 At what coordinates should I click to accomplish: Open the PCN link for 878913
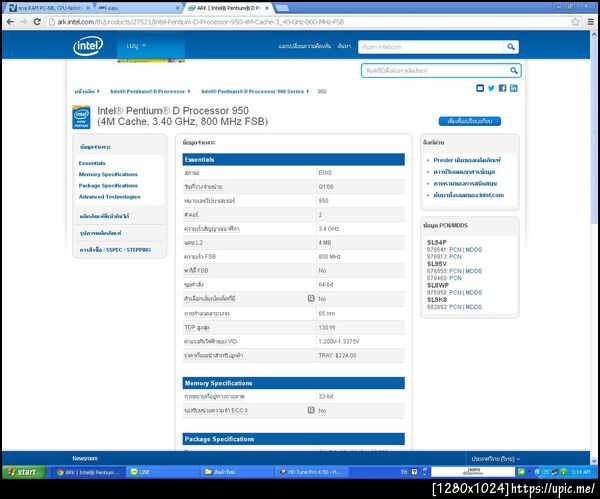(x=455, y=256)
